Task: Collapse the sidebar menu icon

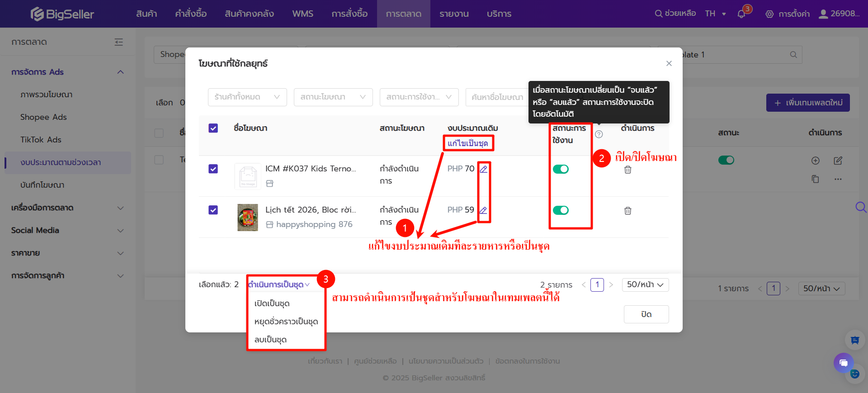Action: tap(119, 42)
